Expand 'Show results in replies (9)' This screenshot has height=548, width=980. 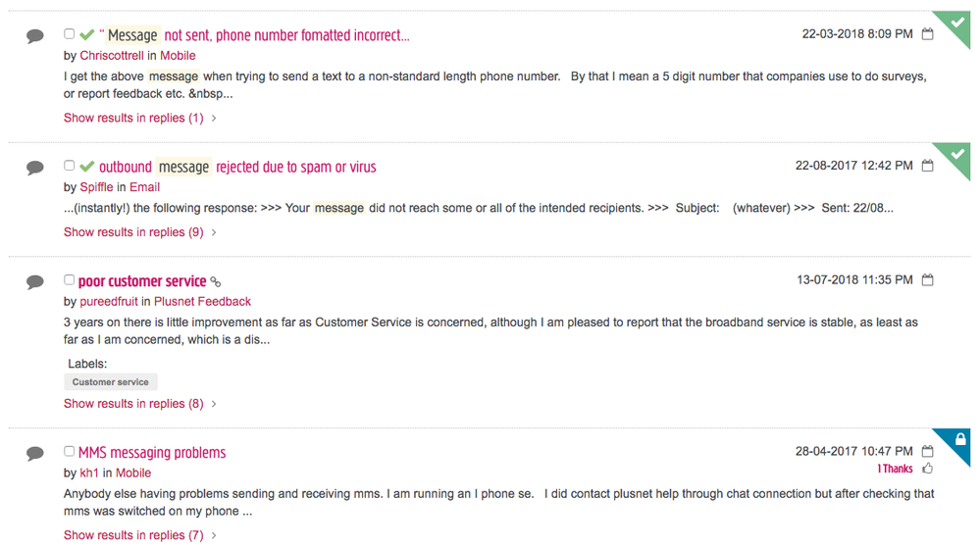(x=133, y=232)
